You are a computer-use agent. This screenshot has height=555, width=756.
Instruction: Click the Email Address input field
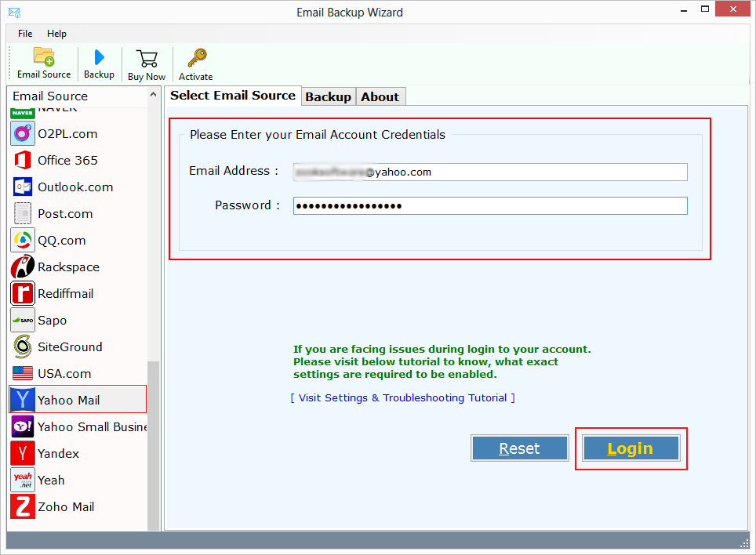[490, 172]
